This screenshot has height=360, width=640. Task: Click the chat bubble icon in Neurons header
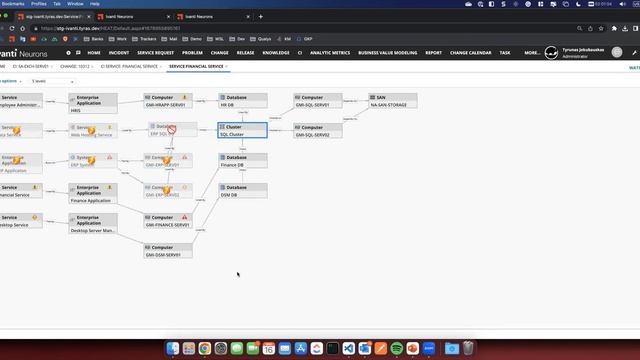point(78,53)
